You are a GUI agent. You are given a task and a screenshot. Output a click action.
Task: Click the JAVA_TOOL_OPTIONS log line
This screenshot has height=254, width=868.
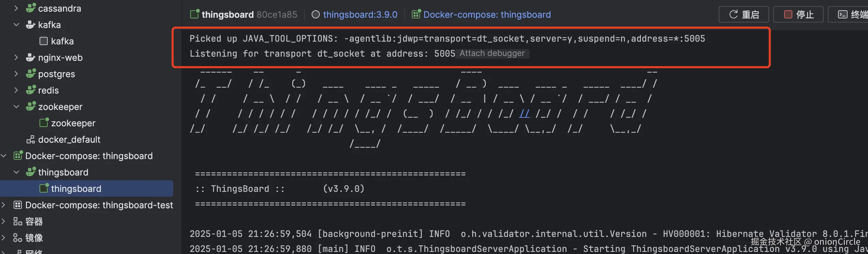coord(447,39)
